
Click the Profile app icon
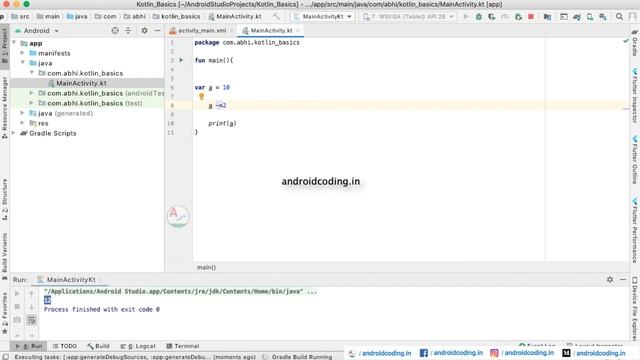[x=505, y=17]
